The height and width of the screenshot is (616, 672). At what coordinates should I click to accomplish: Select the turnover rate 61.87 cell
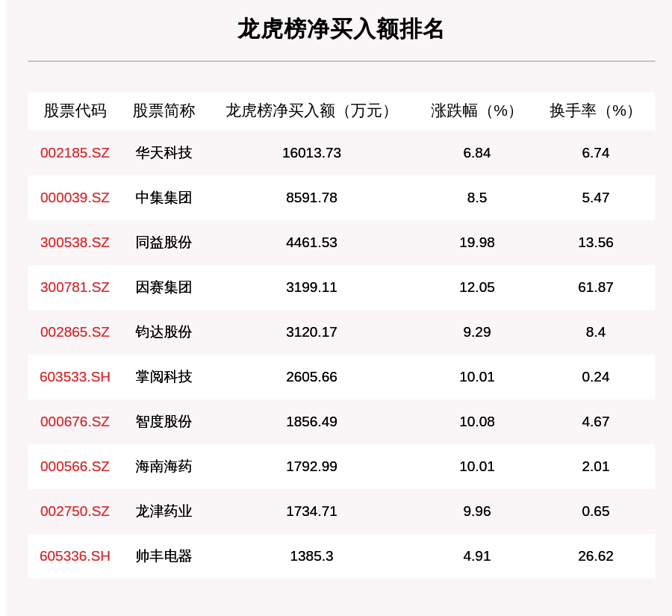pyautogui.click(x=596, y=287)
